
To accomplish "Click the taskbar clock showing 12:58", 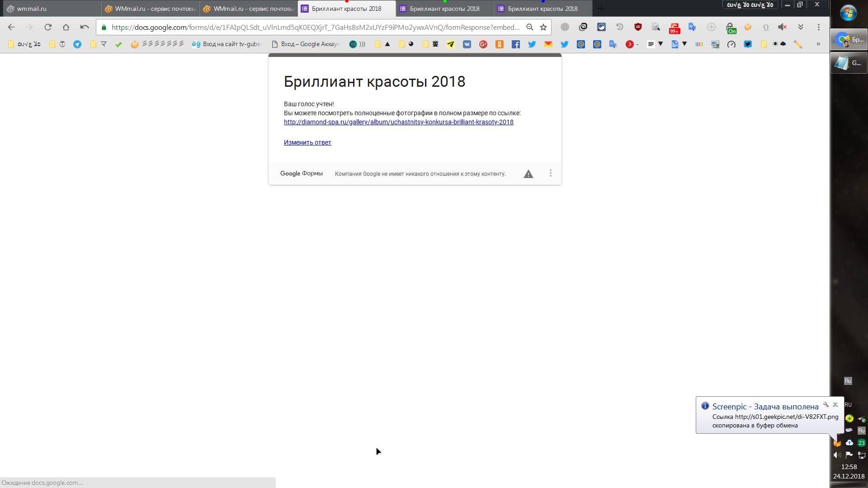I will 849,467.
